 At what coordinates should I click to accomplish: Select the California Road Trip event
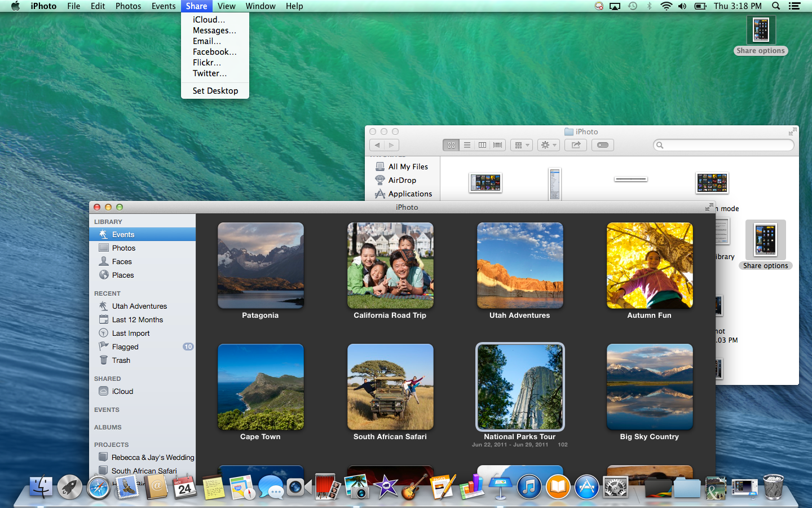click(390, 265)
